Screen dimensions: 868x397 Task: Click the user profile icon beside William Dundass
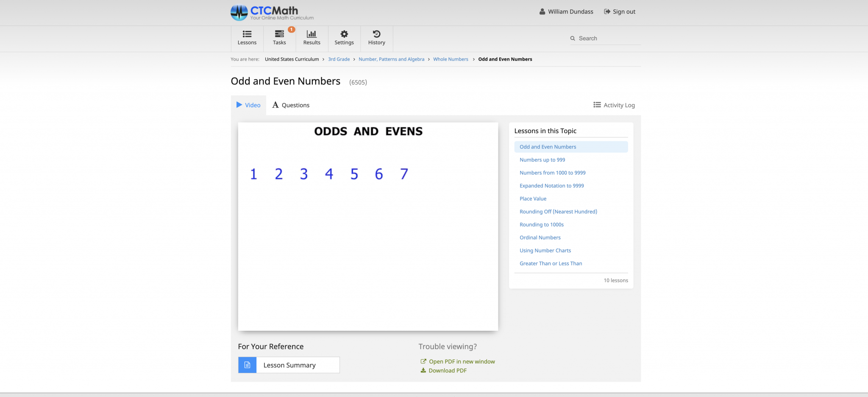(542, 11)
